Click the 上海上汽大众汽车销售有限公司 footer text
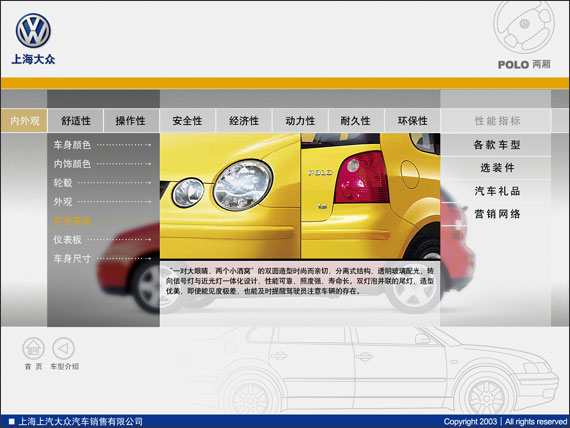570x428 pixels. coord(80,421)
